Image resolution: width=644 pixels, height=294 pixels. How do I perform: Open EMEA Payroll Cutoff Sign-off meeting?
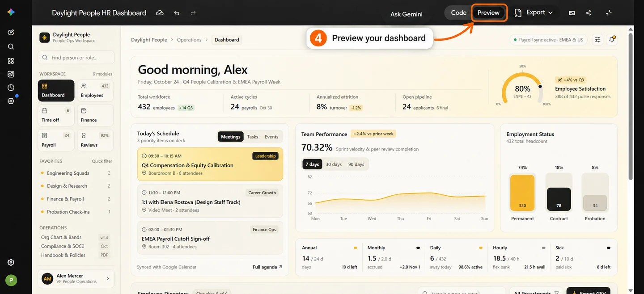pyautogui.click(x=210, y=238)
